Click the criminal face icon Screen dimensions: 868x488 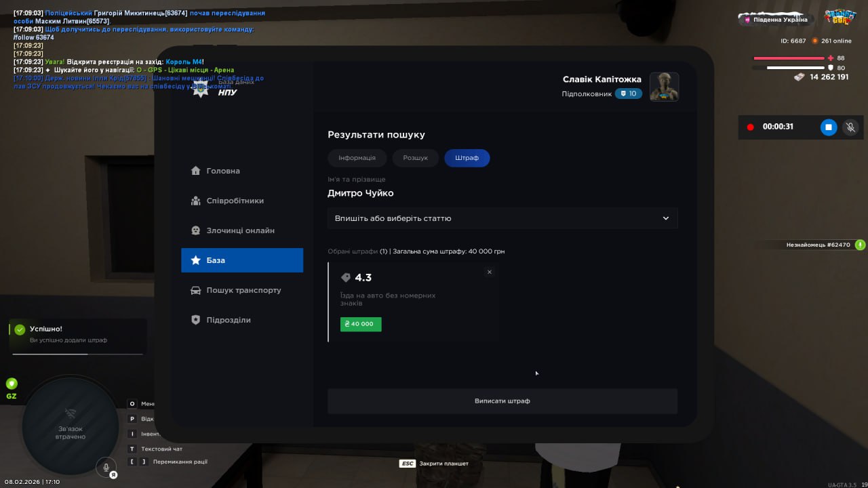[196, 230]
